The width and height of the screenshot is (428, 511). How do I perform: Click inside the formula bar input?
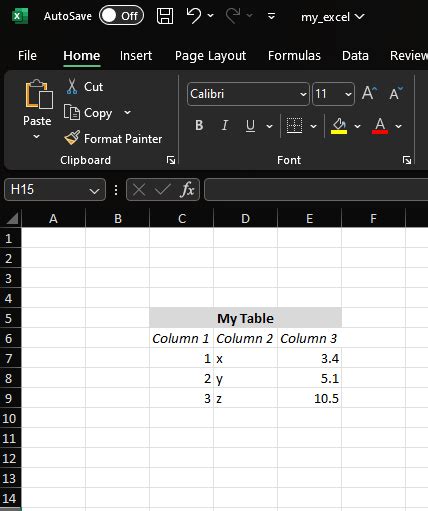pos(316,190)
